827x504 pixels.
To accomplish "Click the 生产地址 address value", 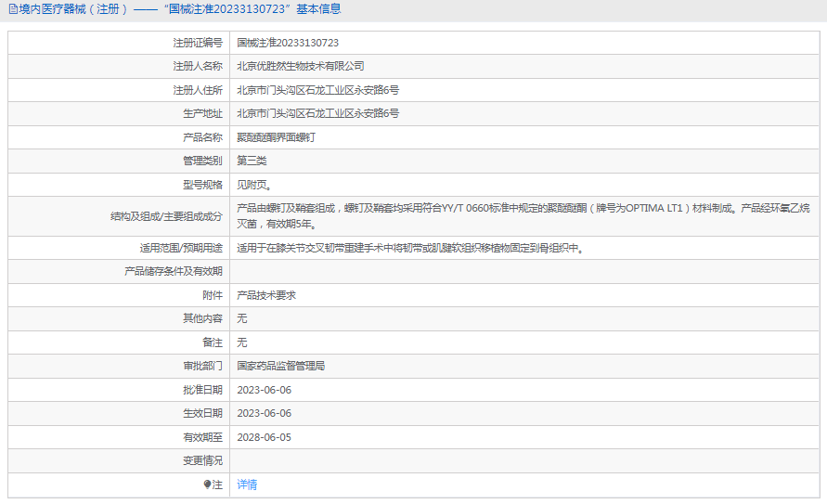I will pos(318,113).
